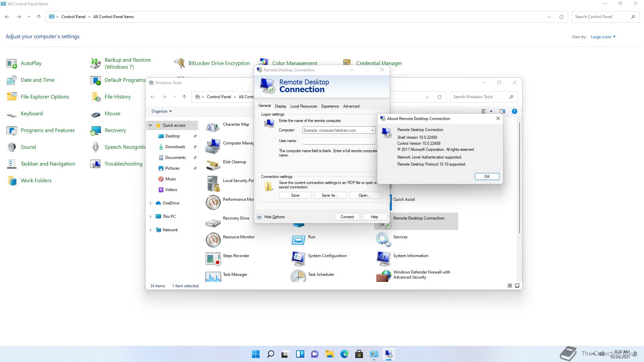Switch to the Display tab
The width and height of the screenshot is (644, 362).
point(280,106)
